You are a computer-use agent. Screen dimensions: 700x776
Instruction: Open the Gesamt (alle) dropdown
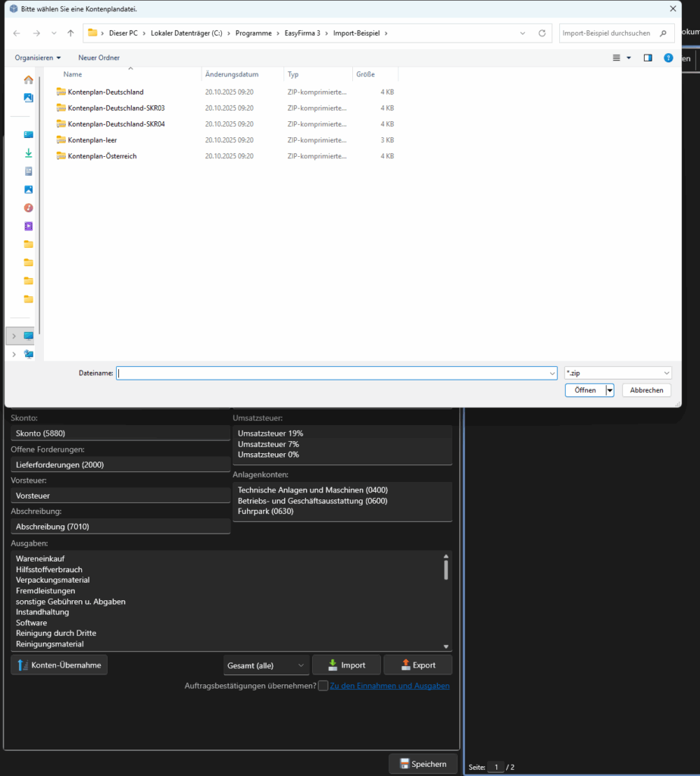click(267, 665)
